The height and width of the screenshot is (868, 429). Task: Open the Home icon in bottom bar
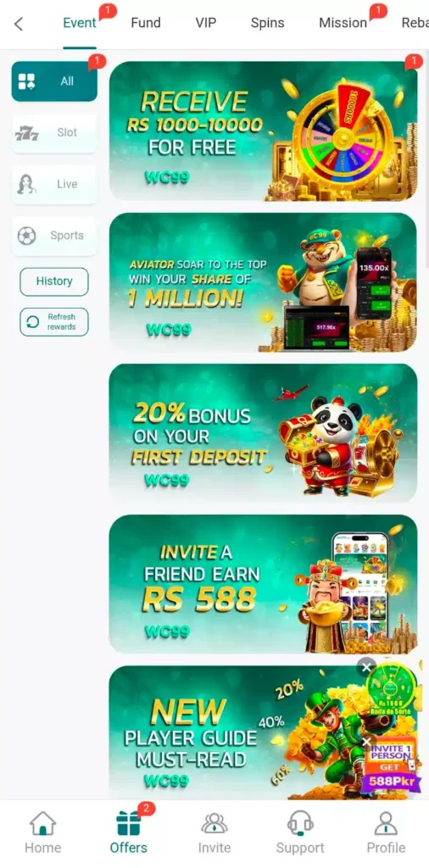pos(42,823)
